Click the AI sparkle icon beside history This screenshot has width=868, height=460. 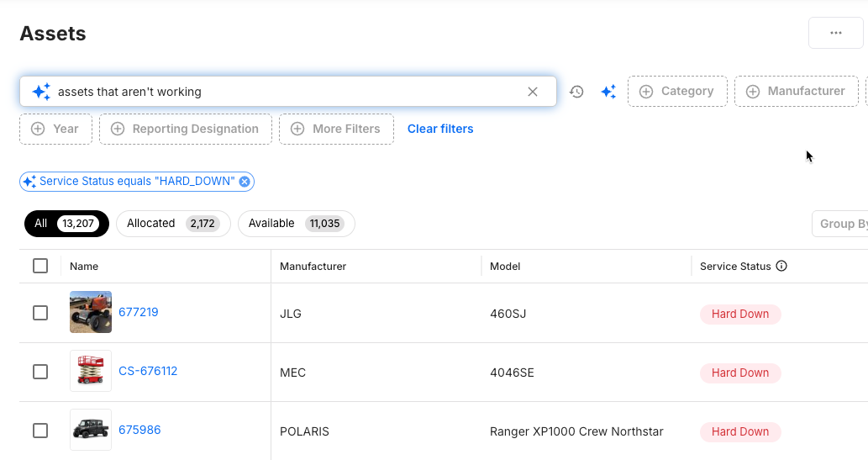(608, 92)
